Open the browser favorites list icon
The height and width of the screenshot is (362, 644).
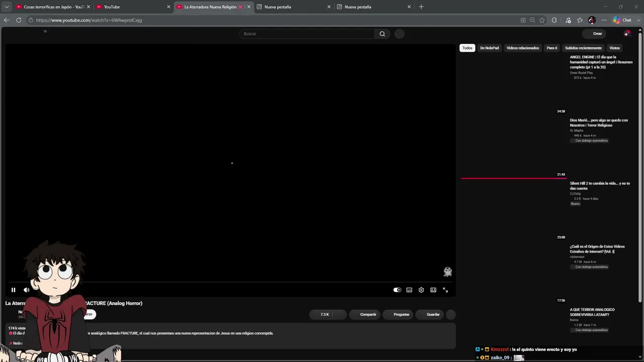tap(580, 20)
